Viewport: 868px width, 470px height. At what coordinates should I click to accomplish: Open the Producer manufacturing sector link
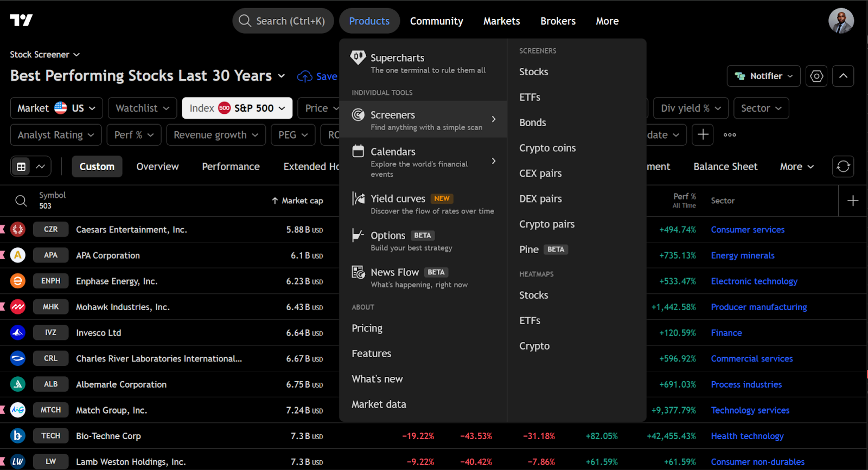coord(759,307)
